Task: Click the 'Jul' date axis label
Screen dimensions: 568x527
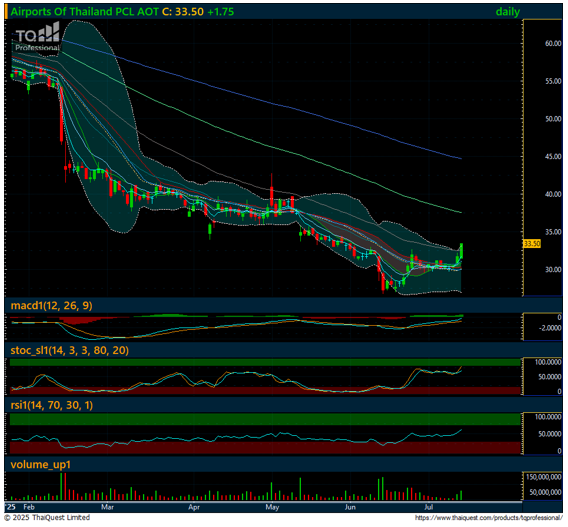Action: [x=429, y=507]
